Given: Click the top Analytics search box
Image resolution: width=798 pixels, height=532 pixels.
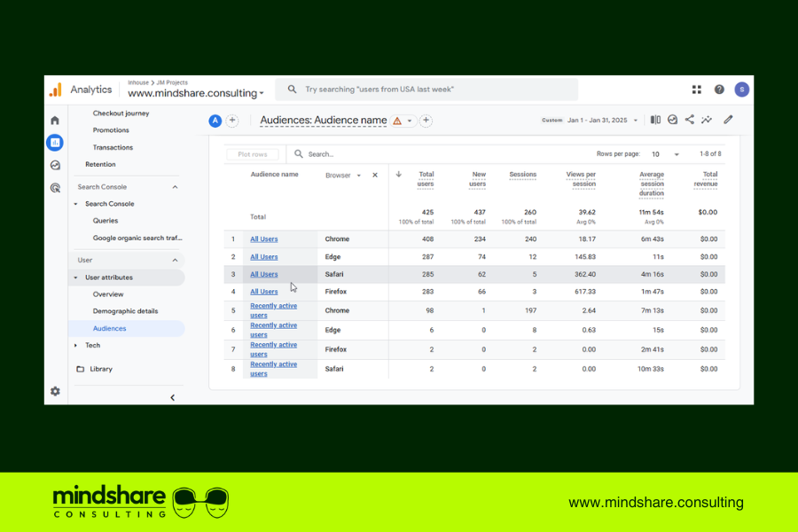Looking at the screenshot, I should (x=426, y=89).
